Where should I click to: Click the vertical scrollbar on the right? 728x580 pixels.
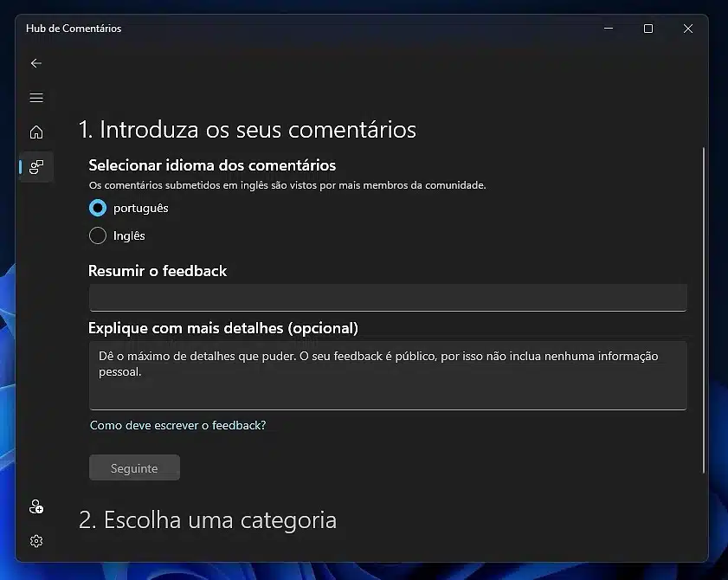tap(704, 310)
